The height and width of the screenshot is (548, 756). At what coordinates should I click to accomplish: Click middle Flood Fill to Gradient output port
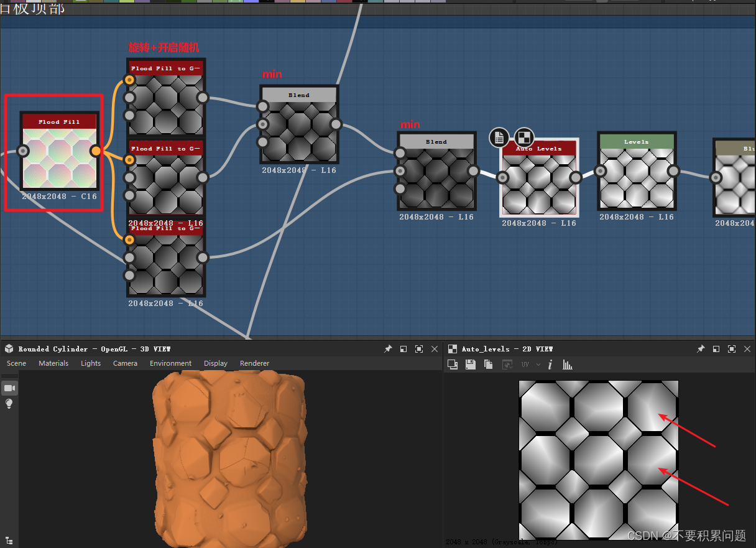(x=202, y=178)
